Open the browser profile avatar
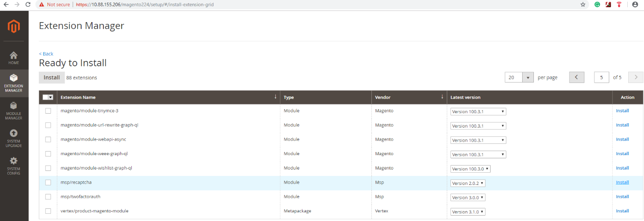The image size is (644, 221). click(635, 5)
